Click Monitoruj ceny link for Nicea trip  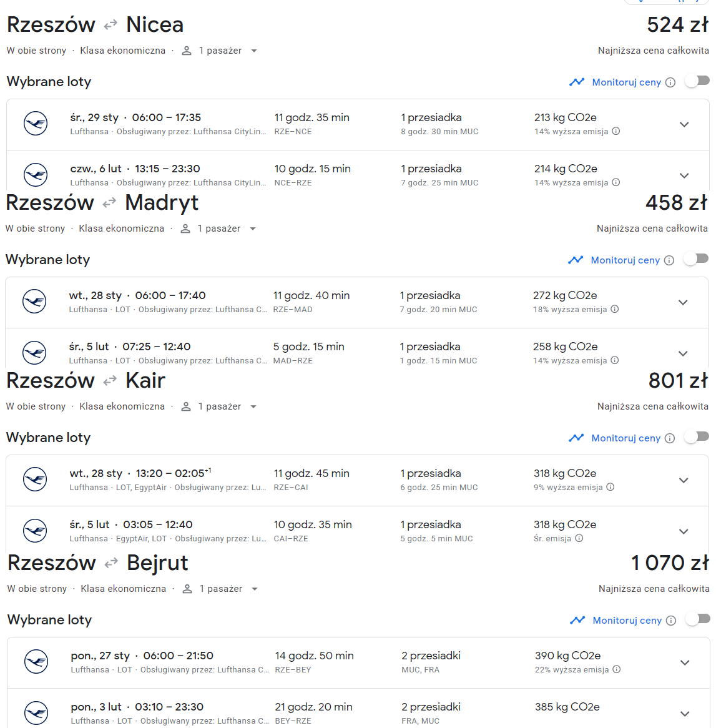626,82
